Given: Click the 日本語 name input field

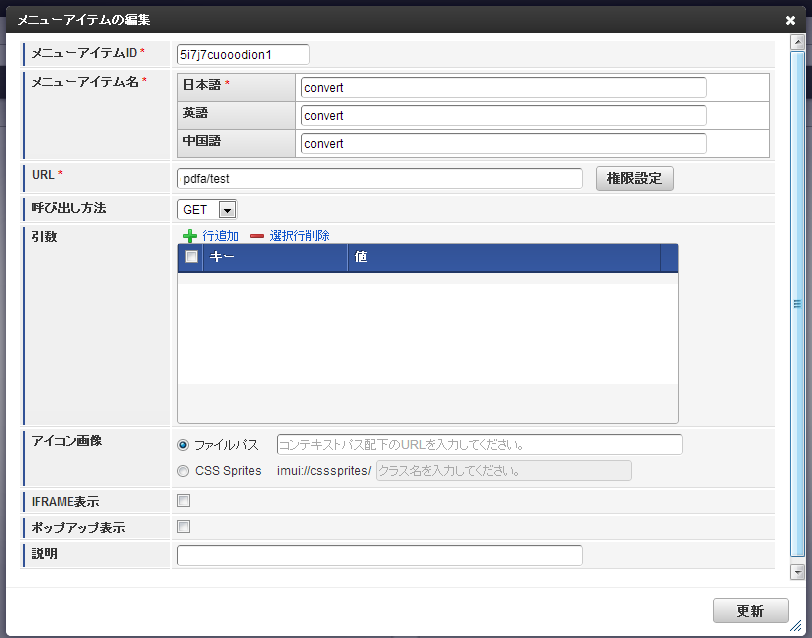Looking at the screenshot, I should click(503, 88).
